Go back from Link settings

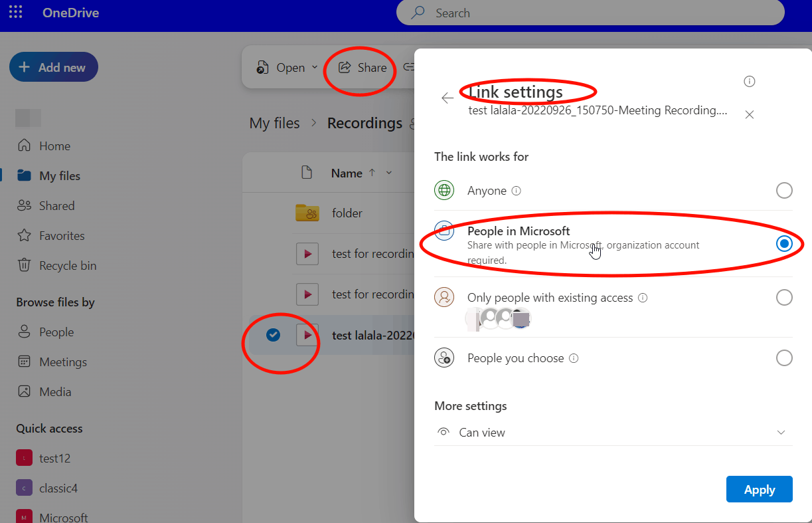coord(447,98)
